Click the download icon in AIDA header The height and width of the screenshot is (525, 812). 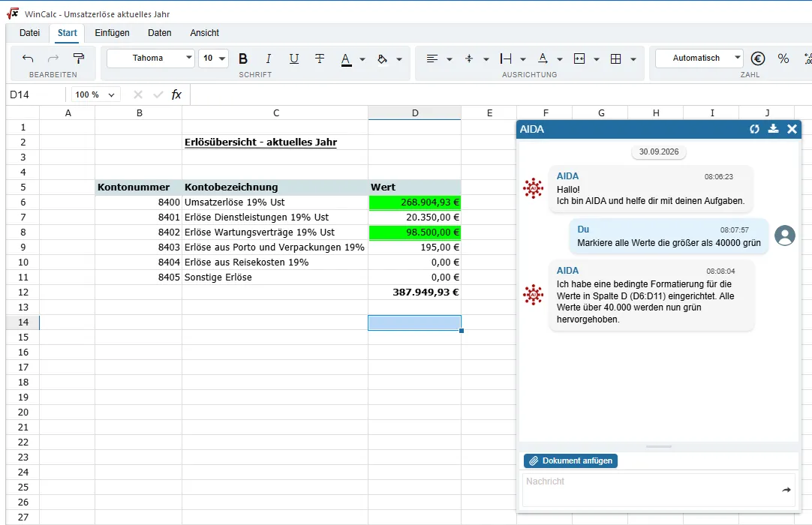pos(773,129)
